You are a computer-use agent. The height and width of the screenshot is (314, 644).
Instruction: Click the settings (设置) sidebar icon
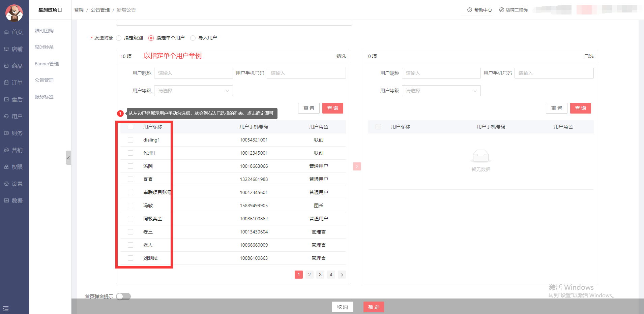point(6,184)
